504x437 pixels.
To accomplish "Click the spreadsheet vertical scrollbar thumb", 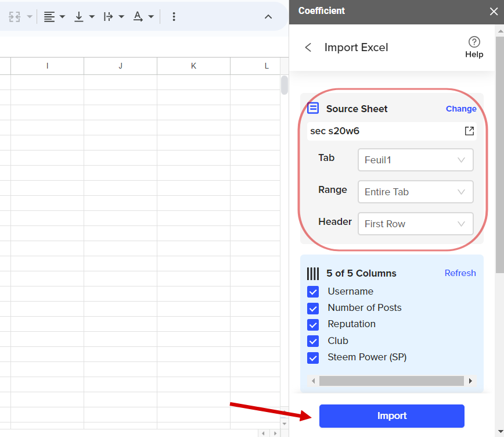I will pos(284,85).
